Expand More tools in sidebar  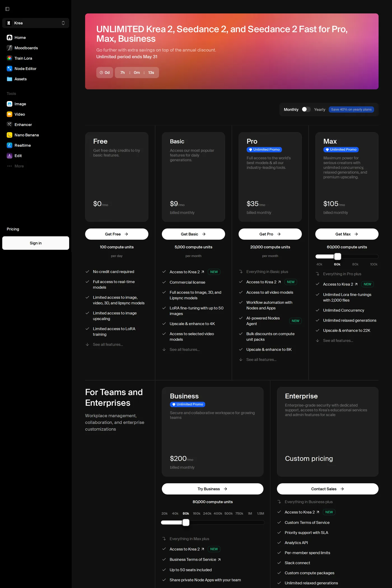15,166
